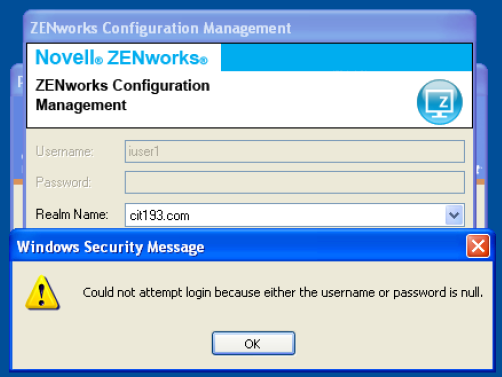Focus the Username field containing iuser1

coord(295,151)
